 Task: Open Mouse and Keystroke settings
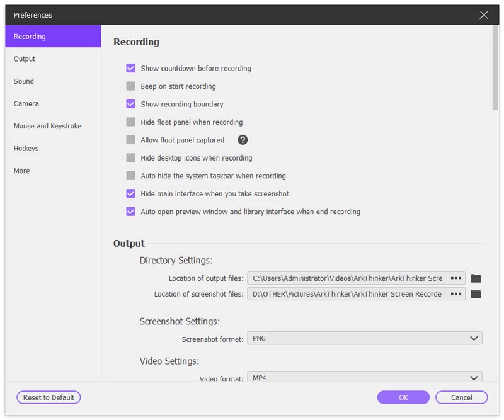pos(53,126)
